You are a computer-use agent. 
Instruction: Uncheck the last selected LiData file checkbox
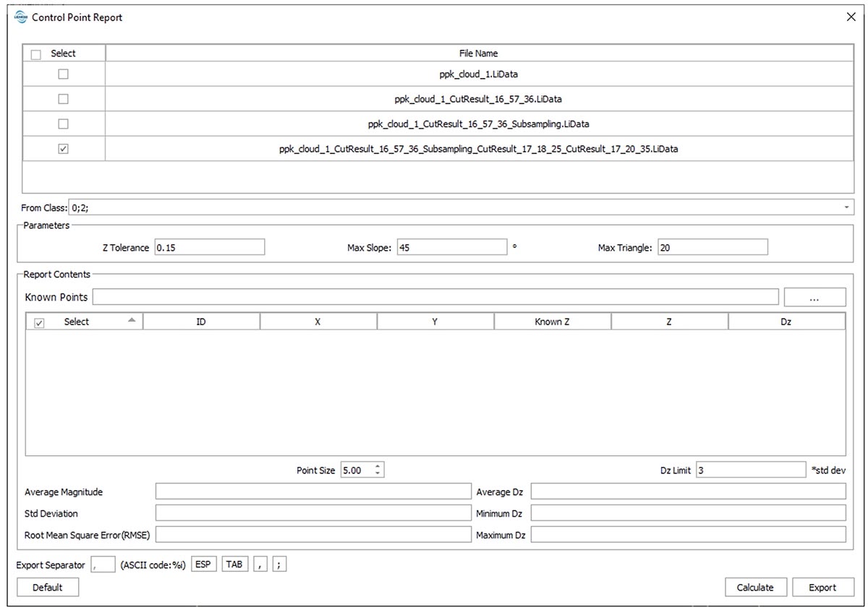(x=63, y=149)
